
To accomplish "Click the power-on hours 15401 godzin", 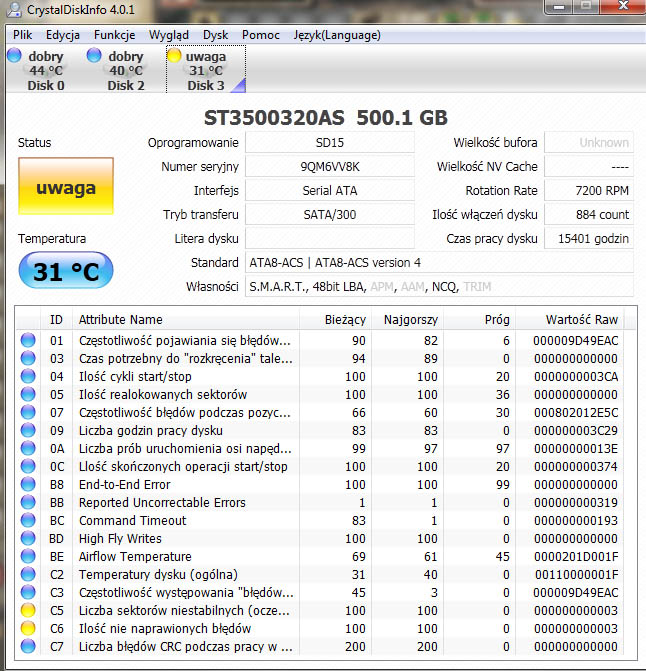I will pyautogui.click(x=589, y=238).
